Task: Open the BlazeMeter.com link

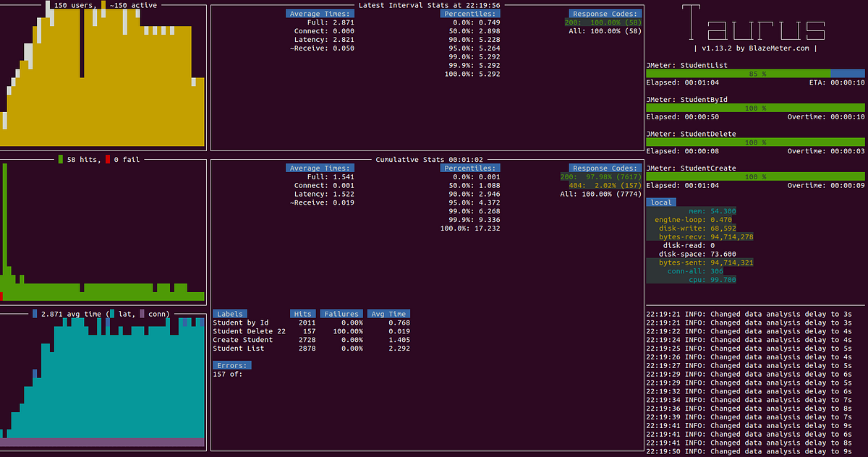Action: point(778,48)
